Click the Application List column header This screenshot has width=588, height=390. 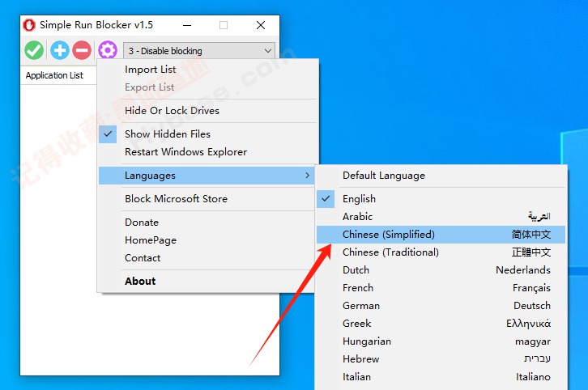(58, 75)
